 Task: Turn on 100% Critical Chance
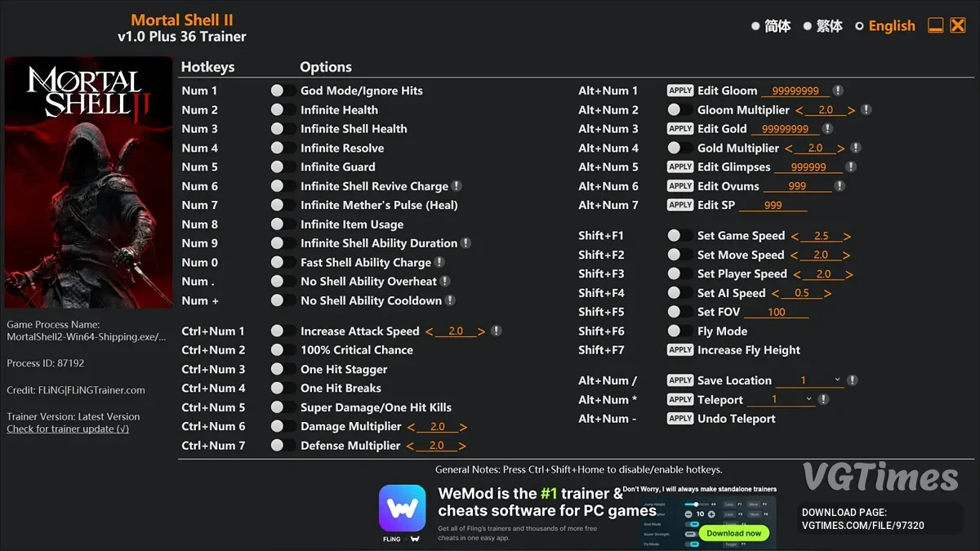tap(283, 350)
